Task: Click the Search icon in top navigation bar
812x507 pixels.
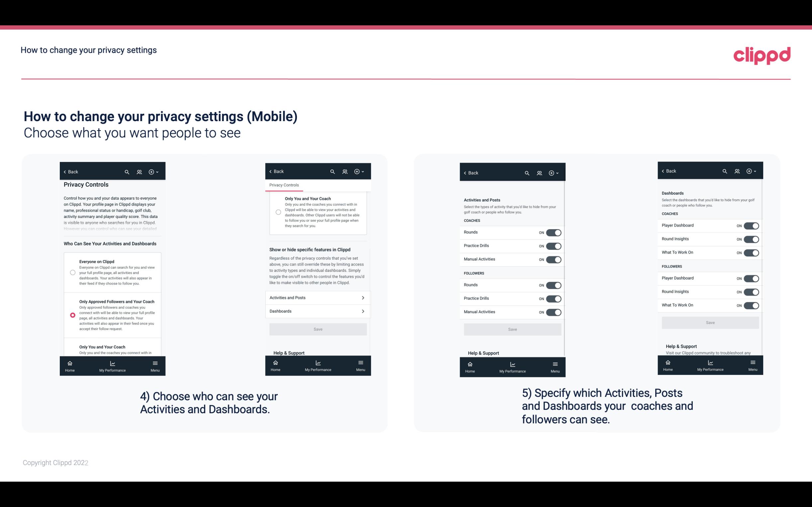Action: click(127, 172)
